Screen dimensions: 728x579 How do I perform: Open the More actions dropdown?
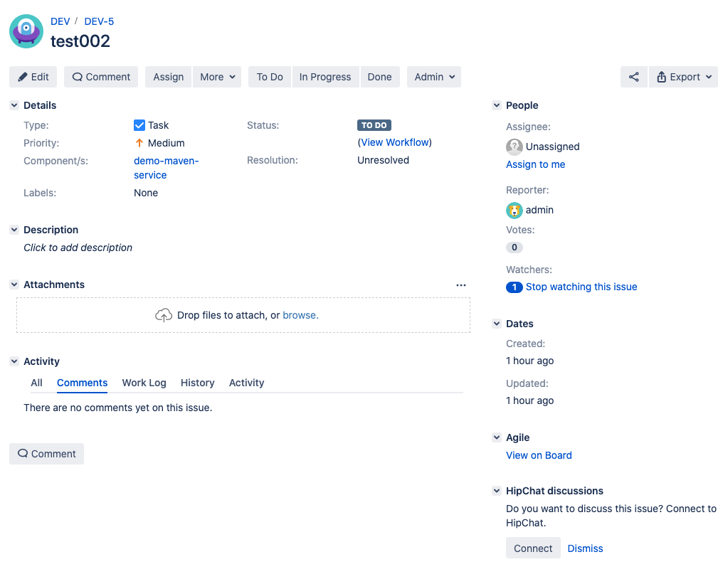pos(217,77)
